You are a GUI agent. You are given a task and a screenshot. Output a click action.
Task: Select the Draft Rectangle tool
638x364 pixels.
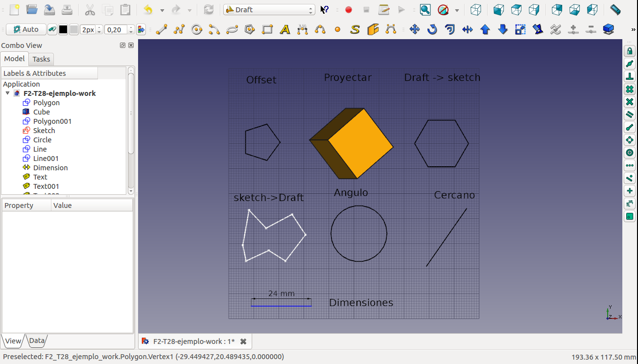coord(267,30)
